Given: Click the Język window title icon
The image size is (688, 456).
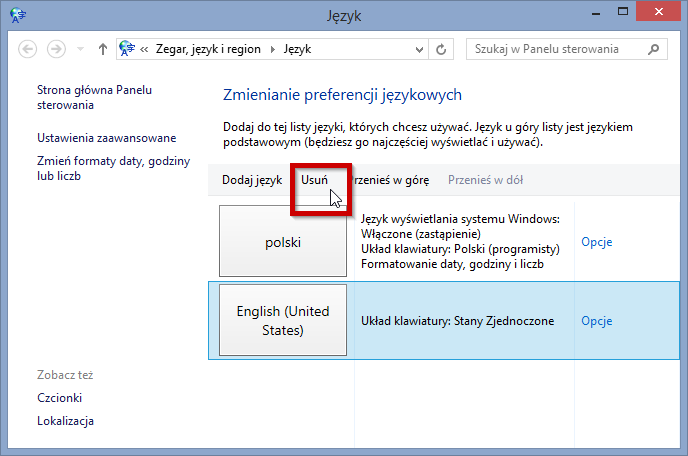Looking at the screenshot, I should pyautogui.click(x=18, y=15).
